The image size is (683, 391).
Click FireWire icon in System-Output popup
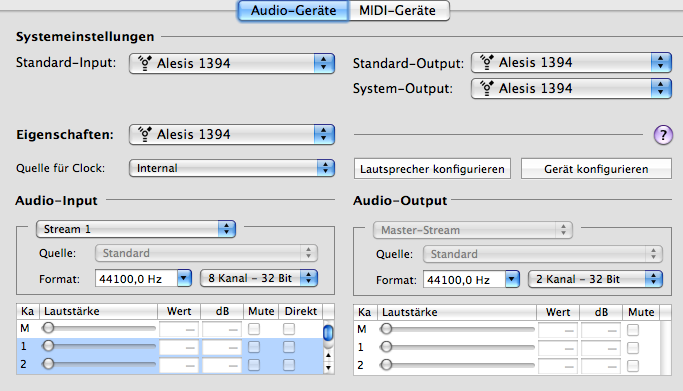click(x=487, y=88)
